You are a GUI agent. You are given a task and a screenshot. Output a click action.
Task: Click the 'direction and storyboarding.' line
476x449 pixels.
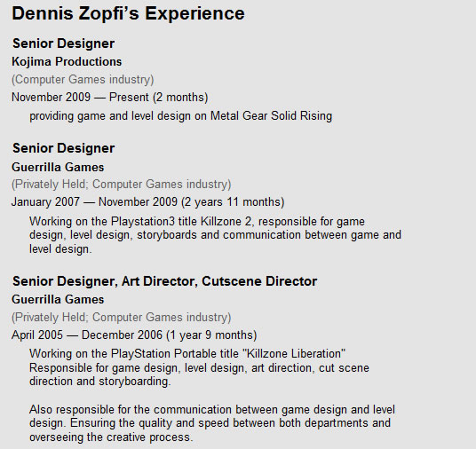pos(99,382)
